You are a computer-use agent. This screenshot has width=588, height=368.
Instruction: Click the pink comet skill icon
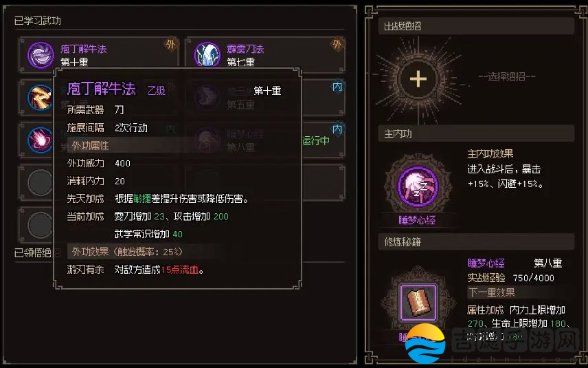(x=41, y=140)
